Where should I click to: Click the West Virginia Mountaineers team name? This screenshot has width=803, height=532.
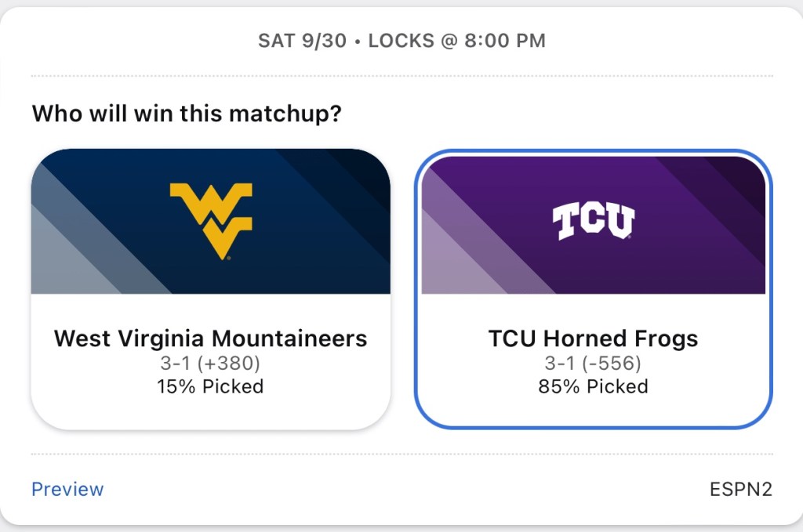[x=210, y=338]
